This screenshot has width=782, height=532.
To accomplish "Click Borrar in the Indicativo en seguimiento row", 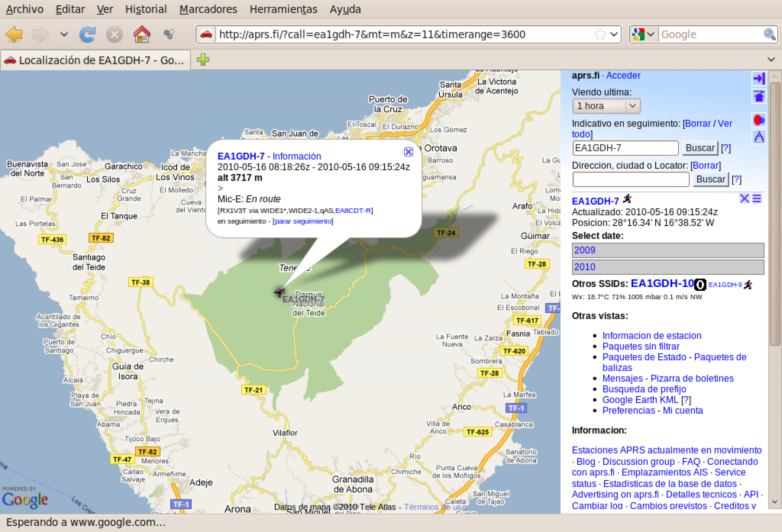I will (698, 123).
